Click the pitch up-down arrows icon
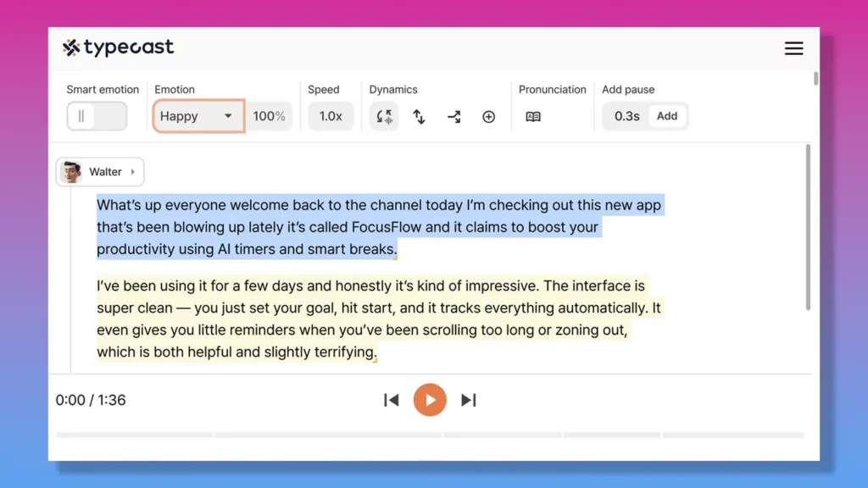The height and width of the screenshot is (488, 868). [419, 116]
